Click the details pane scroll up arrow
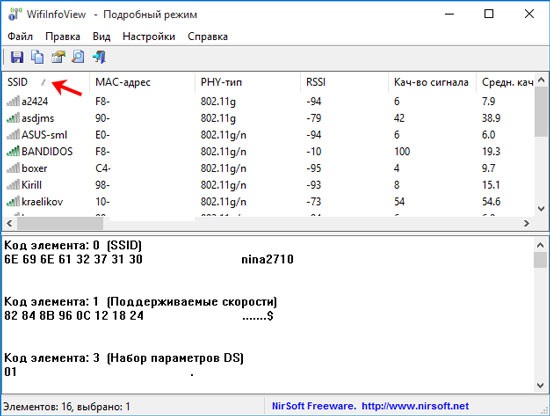Viewport: 550px width, 416px height. [x=541, y=245]
